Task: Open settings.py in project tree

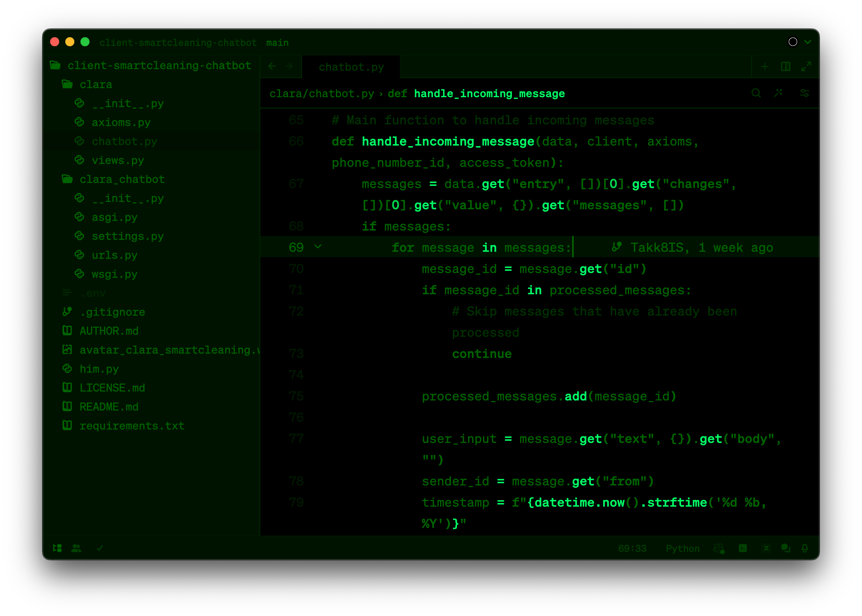Action: pos(127,236)
